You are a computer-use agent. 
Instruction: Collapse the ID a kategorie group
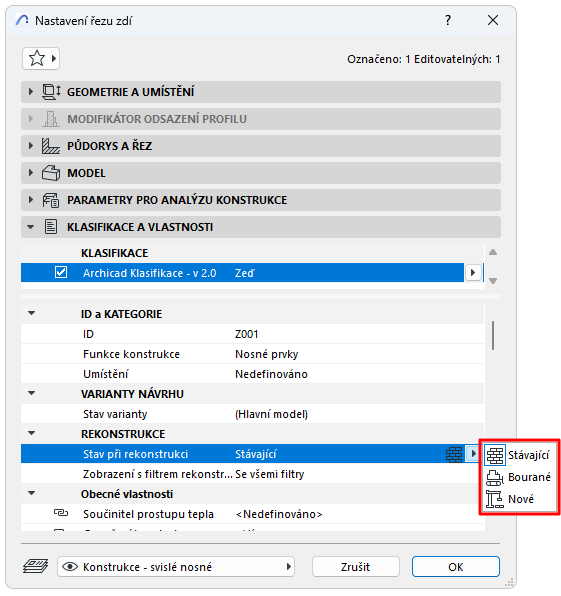(x=32, y=313)
